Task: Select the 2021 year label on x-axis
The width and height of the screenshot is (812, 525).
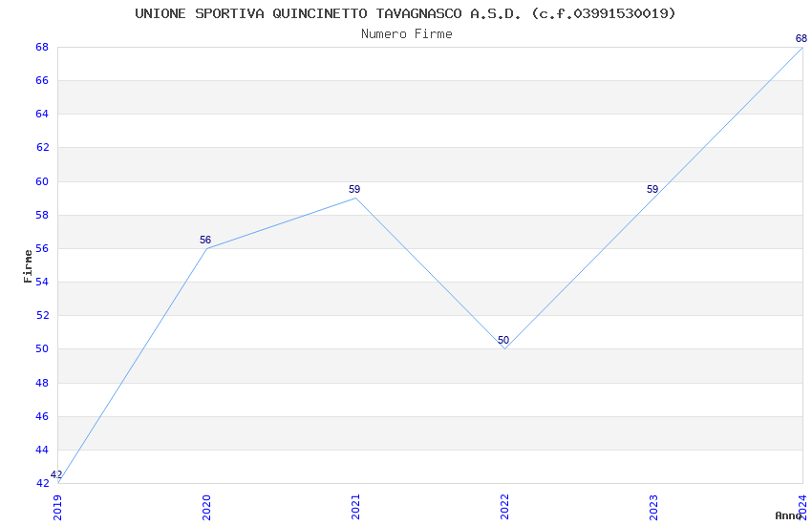Action: [355, 508]
